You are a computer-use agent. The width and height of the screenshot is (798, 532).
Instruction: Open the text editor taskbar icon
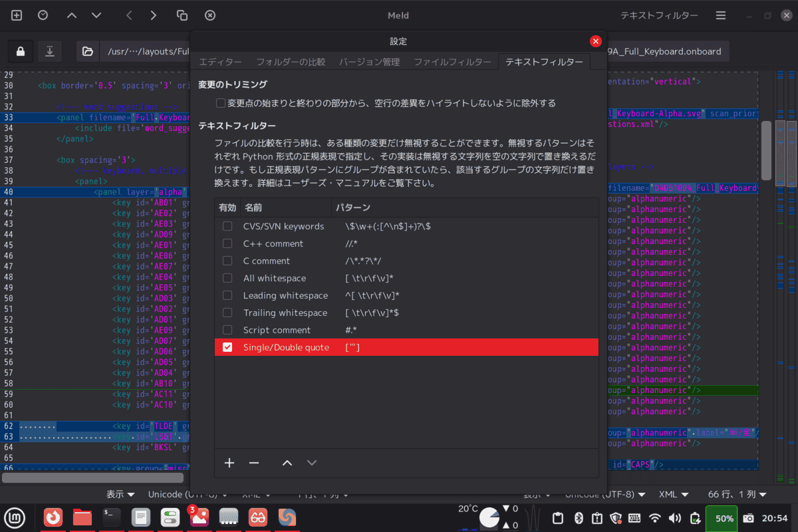(140, 517)
